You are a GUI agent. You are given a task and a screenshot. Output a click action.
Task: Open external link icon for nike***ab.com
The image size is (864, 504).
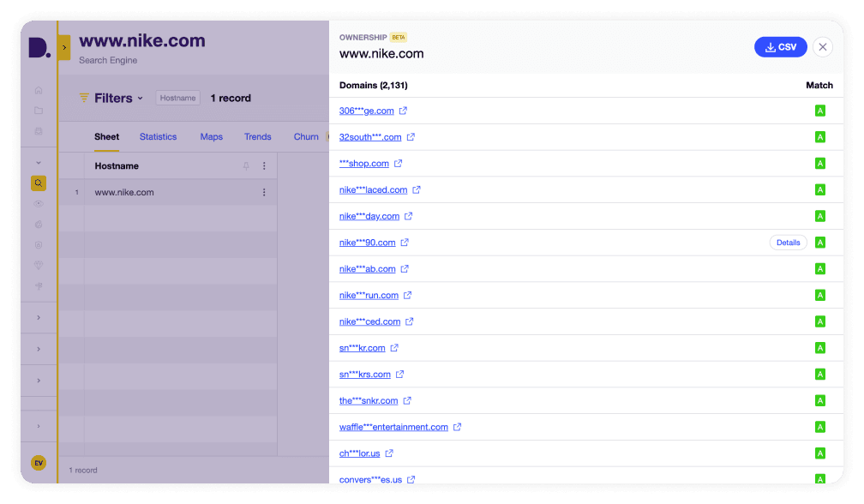click(x=405, y=269)
